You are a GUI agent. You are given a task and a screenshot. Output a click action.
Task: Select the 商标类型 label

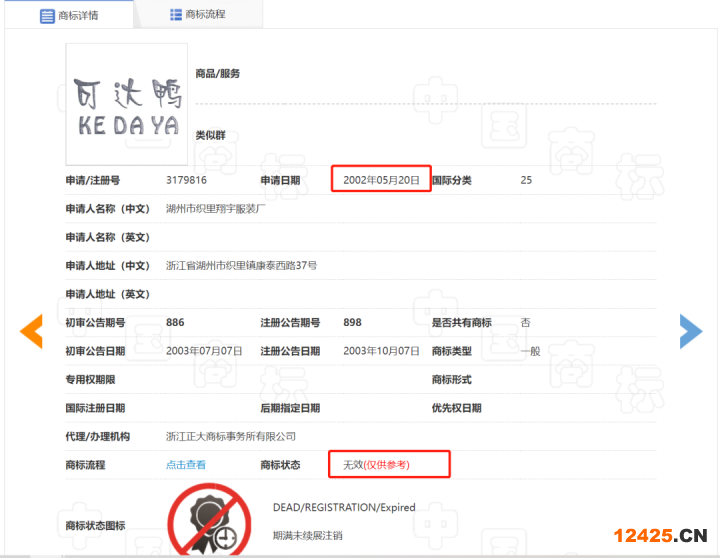tap(451, 351)
